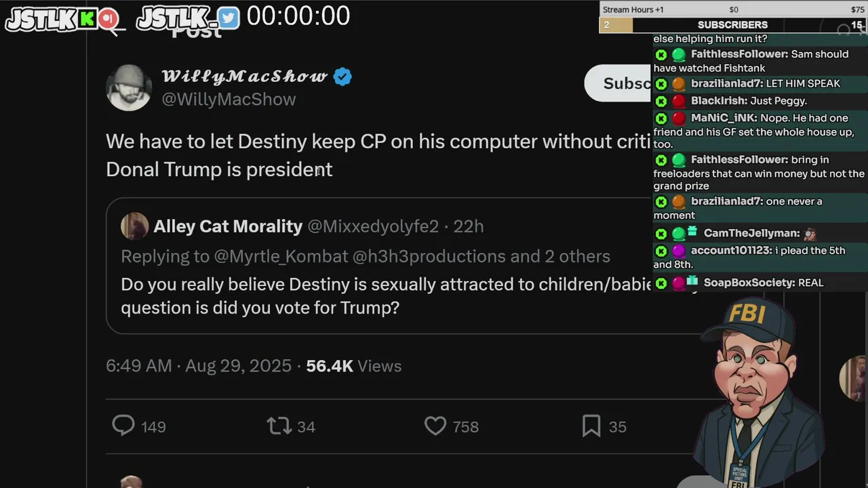Open Alley Cat Morality's avatar
The height and width of the screenshot is (488, 868).
tap(134, 226)
